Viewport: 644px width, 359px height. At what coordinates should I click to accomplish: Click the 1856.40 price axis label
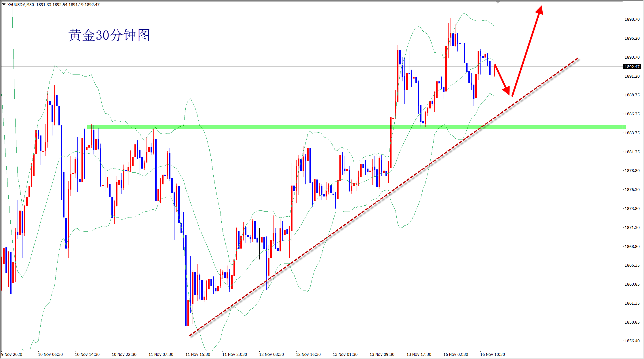point(632,341)
